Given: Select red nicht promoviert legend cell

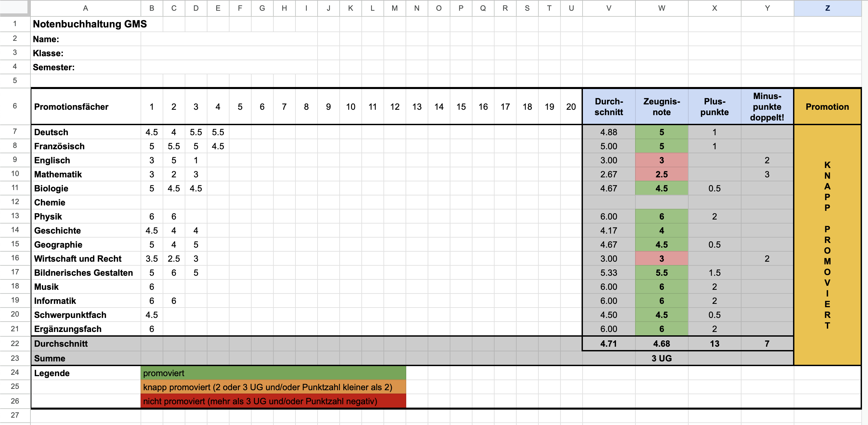Looking at the screenshot, I should click(x=273, y=402).
